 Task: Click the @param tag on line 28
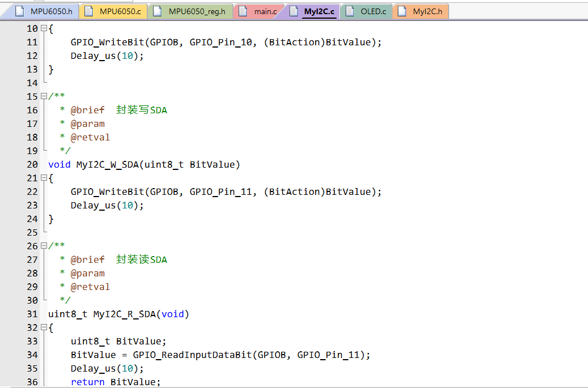point(87,274)
